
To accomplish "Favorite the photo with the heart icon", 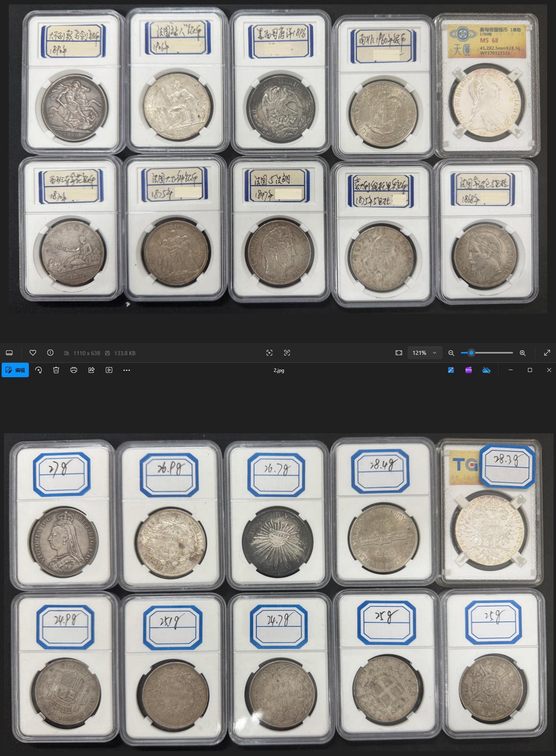I will pyautogui.click(x=33, y=353).
